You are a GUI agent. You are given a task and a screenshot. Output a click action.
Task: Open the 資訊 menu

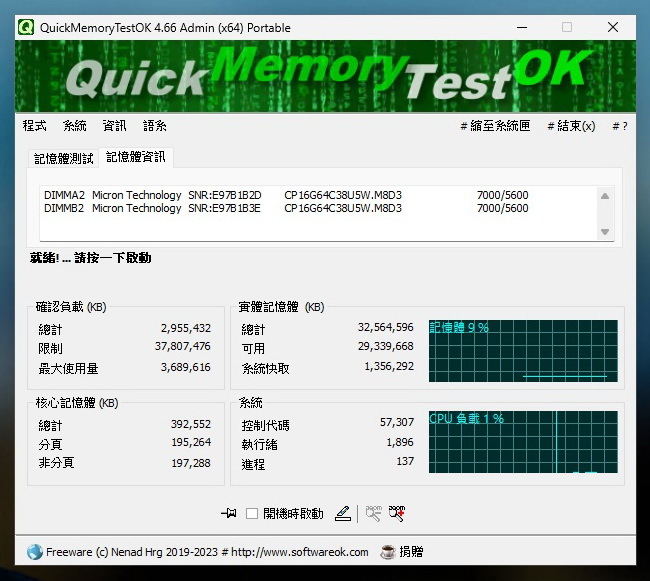tap(114, 126)
